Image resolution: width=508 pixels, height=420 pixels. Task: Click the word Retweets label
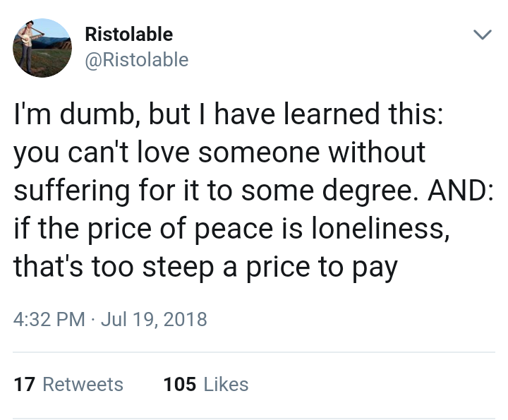[83, 384]
